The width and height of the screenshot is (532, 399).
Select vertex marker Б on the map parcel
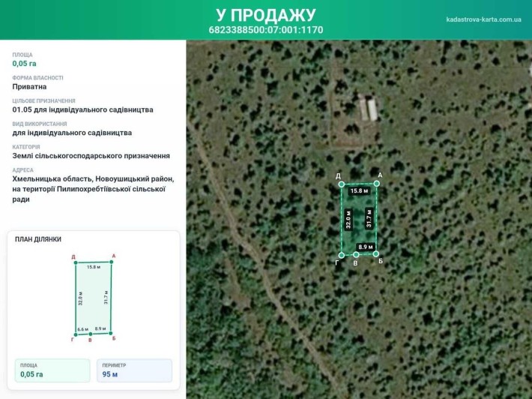tap(376, 253)
